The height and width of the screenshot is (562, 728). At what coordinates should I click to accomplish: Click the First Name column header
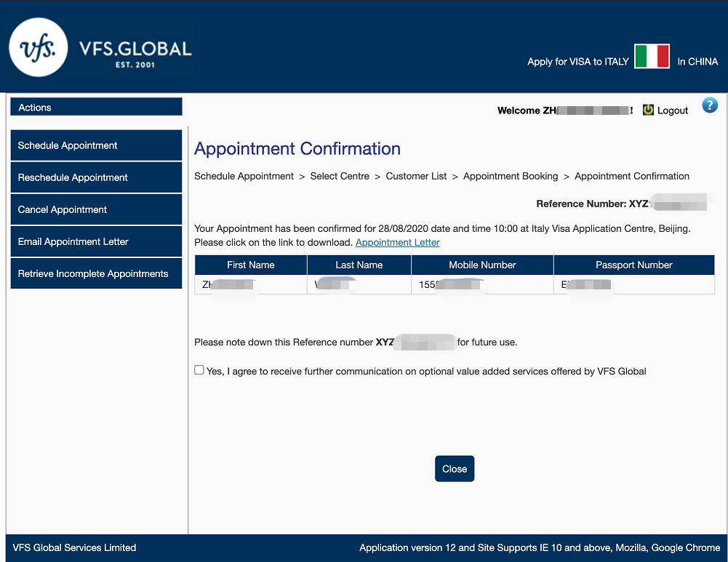[x=251, y=265]
